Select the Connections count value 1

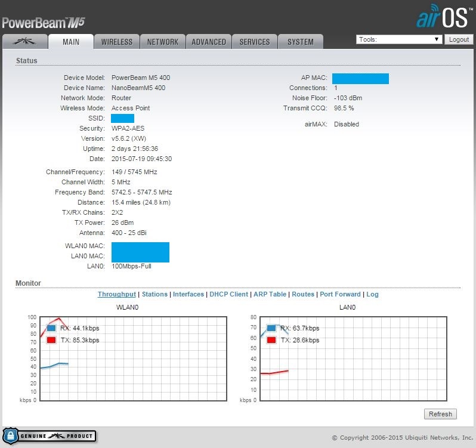tap(336, 88)
